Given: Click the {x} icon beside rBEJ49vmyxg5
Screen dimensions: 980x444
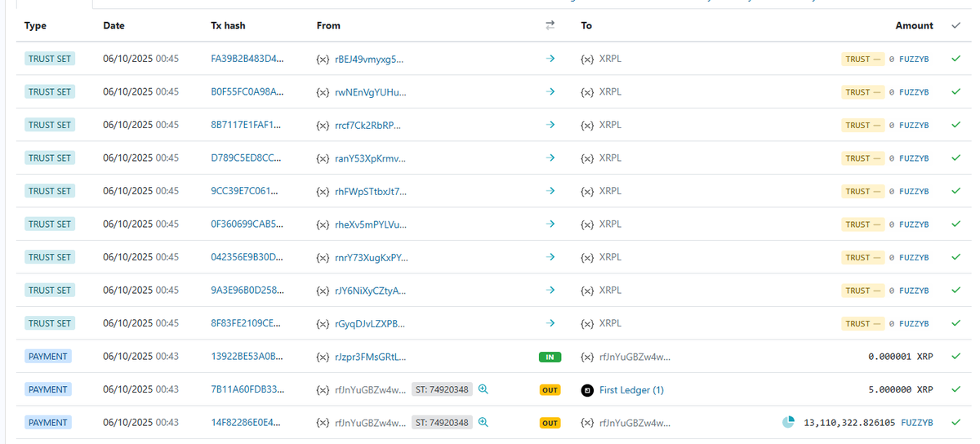Looking at the screenshot, I should coord(323,59).
